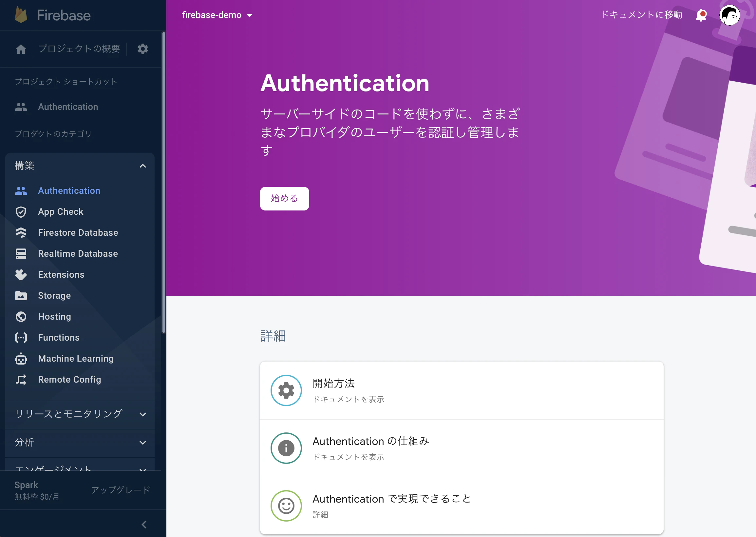
Task: Open project settings gear icon
Action: coord(143,49)
